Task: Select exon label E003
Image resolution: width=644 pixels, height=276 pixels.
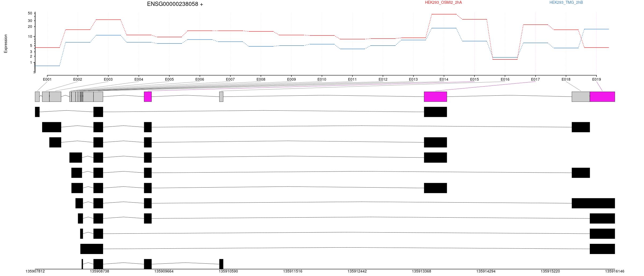Action: pyautogui.click(x=108, y=79)
